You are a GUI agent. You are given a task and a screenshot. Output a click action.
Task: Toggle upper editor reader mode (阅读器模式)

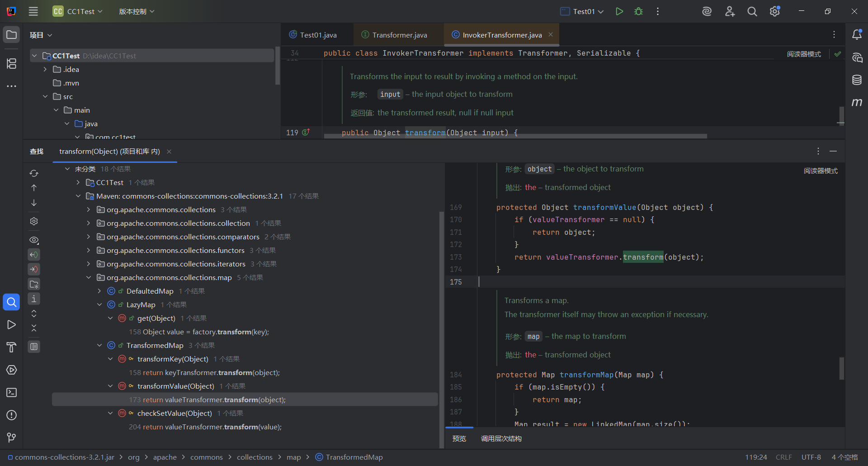click(804, 54)
